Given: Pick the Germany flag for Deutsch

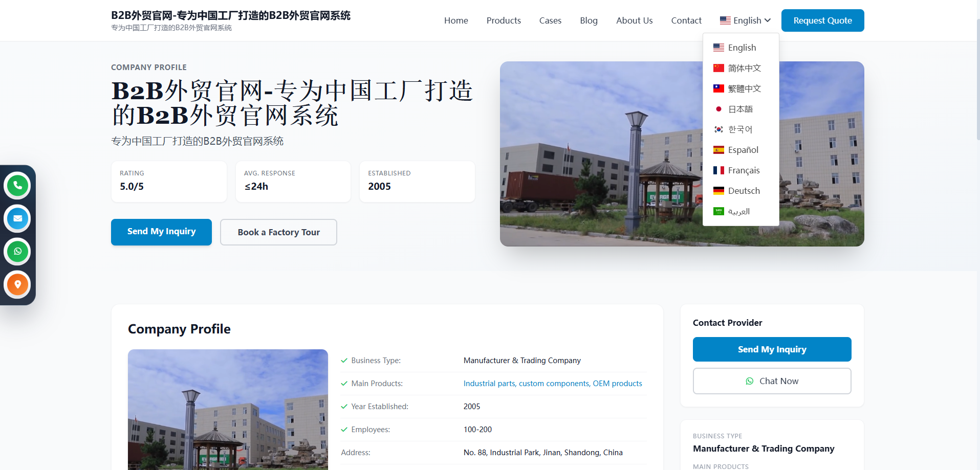Looking at the screenshot, I should pos(718,191).
